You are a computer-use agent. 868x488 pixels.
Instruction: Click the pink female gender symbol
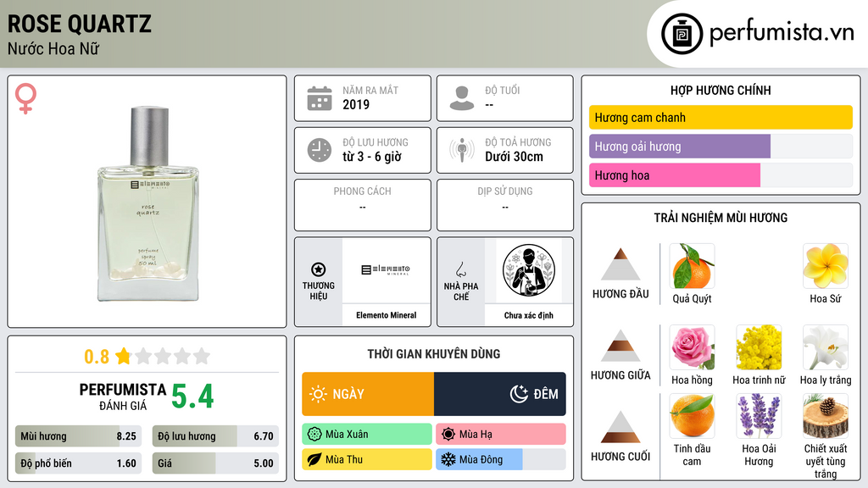25,98
